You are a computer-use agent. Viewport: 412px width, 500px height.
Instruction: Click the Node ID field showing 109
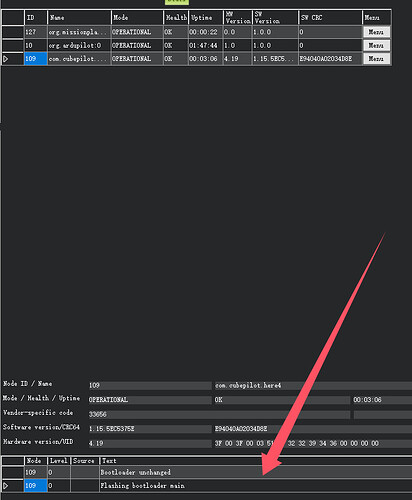[x=150, y=385]
